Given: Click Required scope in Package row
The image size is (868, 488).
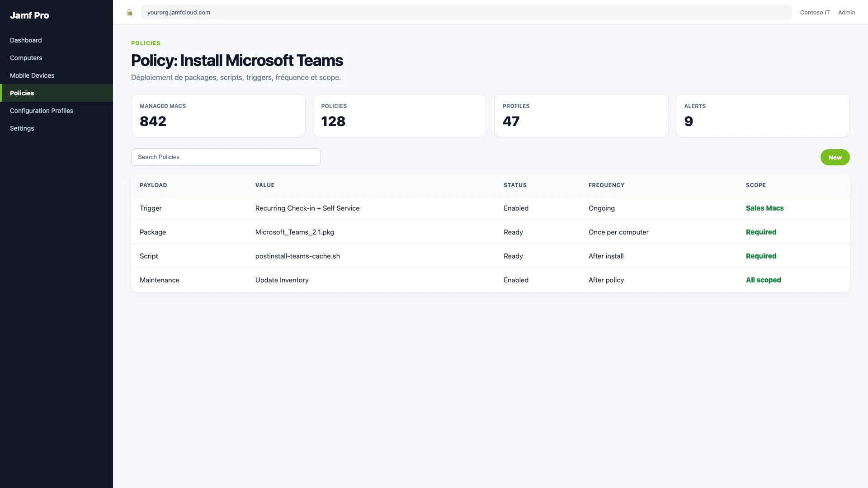Looking at the screenshot, I should click(x=761, y=232).
